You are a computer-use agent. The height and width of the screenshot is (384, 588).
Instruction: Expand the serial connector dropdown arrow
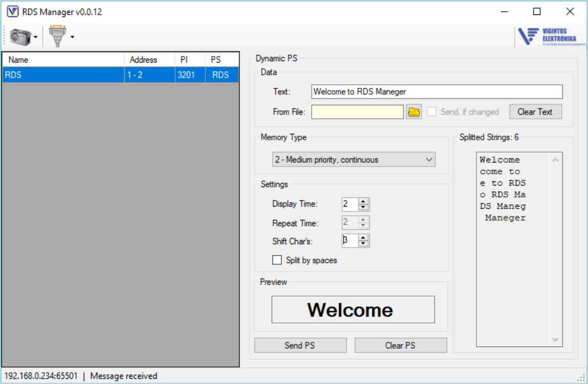72,37
